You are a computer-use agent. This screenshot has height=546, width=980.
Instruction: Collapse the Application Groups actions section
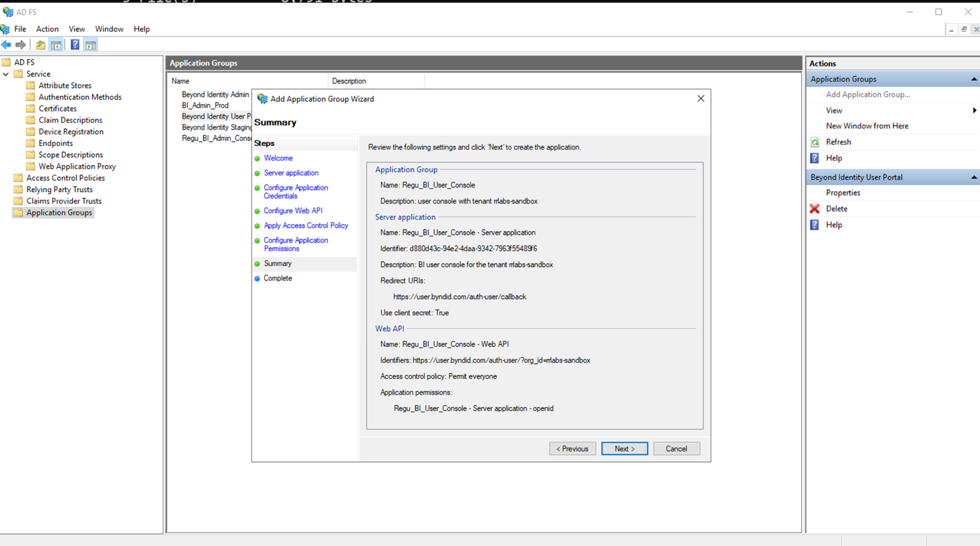point(973,79)
